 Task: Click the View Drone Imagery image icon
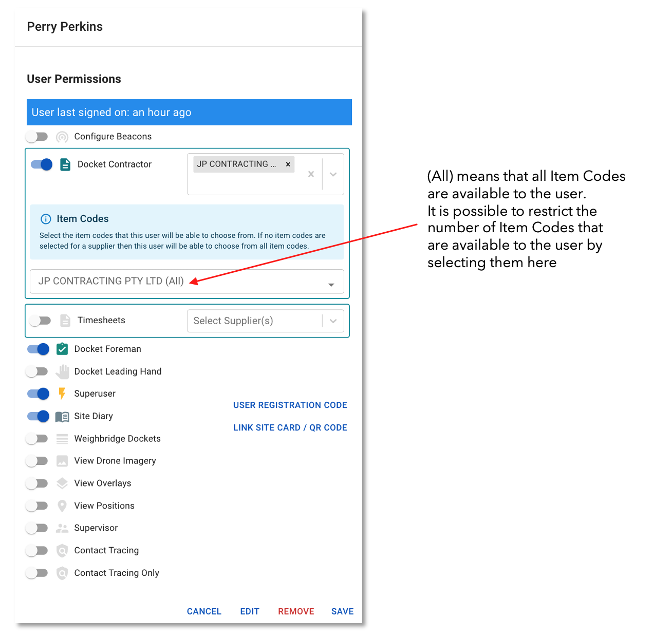(x=62, y=461)
